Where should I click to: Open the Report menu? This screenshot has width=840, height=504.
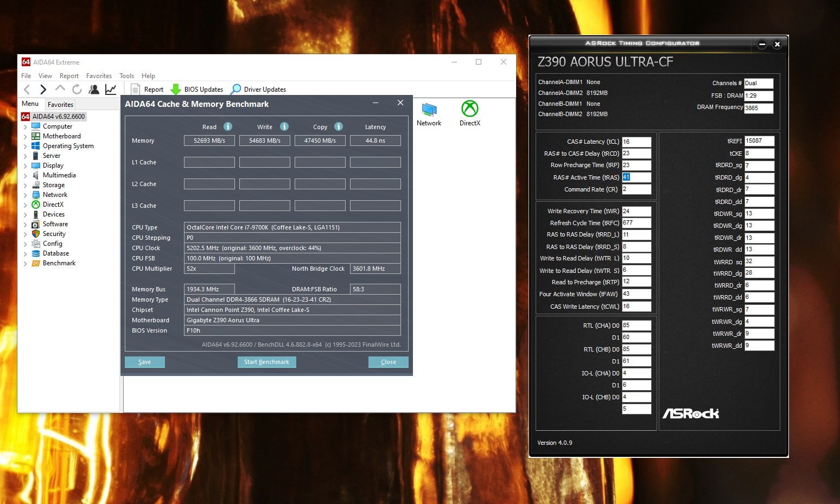(69, 76)
